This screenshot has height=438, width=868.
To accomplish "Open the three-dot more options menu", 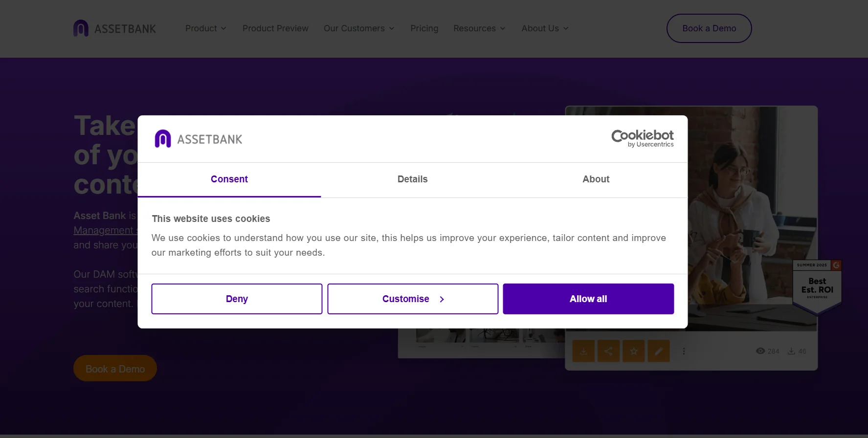I will pyautogui.click(x=684, y=351).
